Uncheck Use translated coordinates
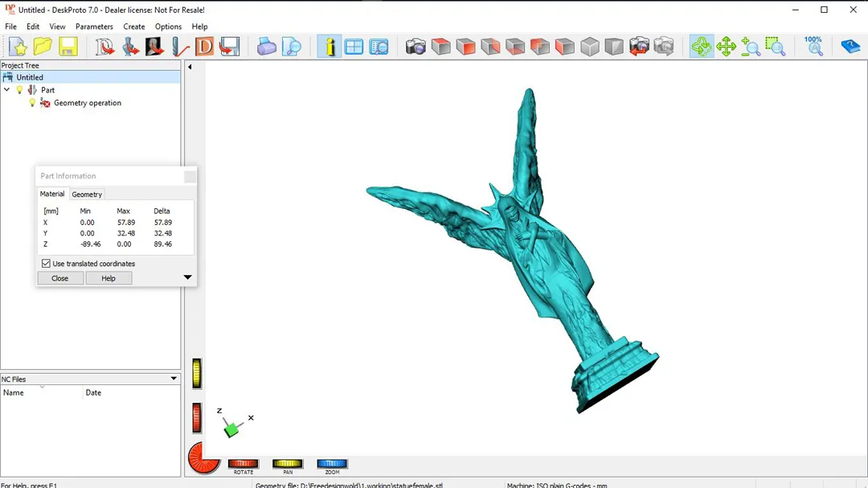The height and width of the screenshot is (488, 868). click(x=46, y=264)
